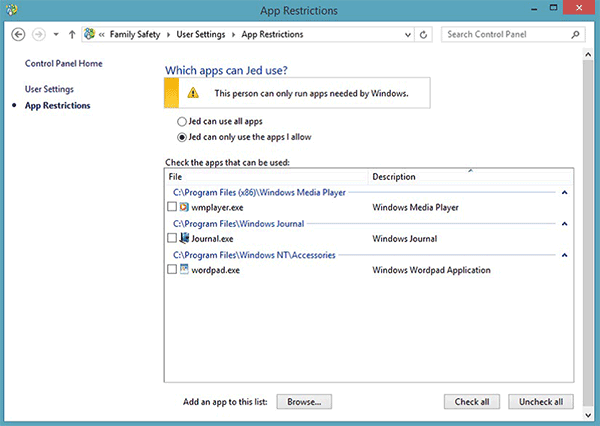The image size is (600, 426).
Task: Collapse the Windows Journal folder group
Action: point(564,223)
